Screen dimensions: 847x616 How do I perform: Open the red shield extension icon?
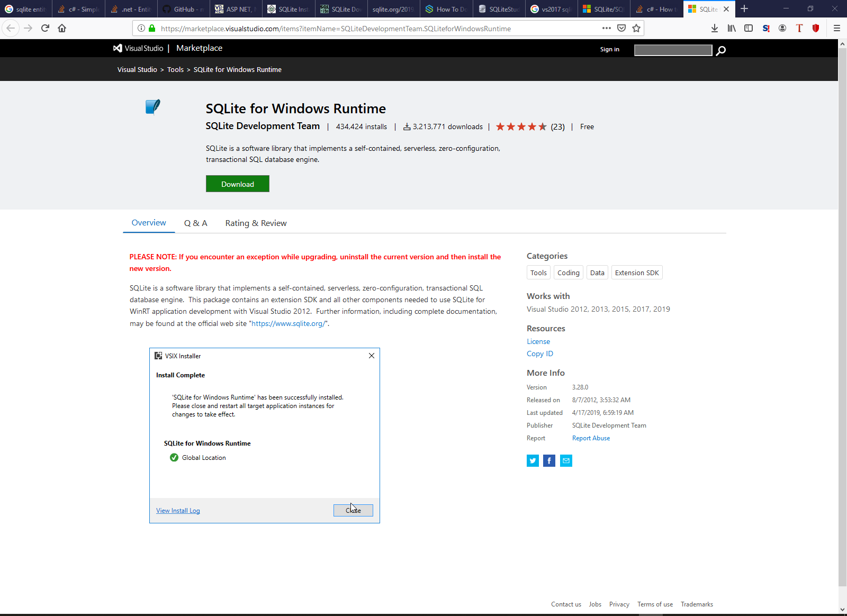click(816, 28)
